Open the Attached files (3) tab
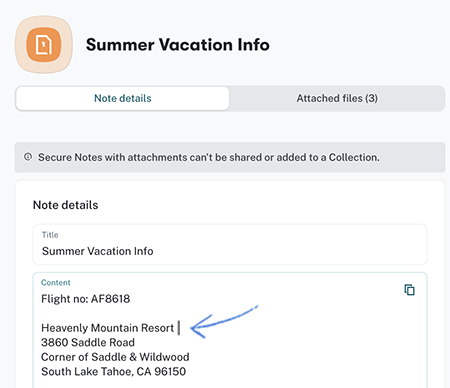Viewport: 450px width, 388px height. [337, 98]
